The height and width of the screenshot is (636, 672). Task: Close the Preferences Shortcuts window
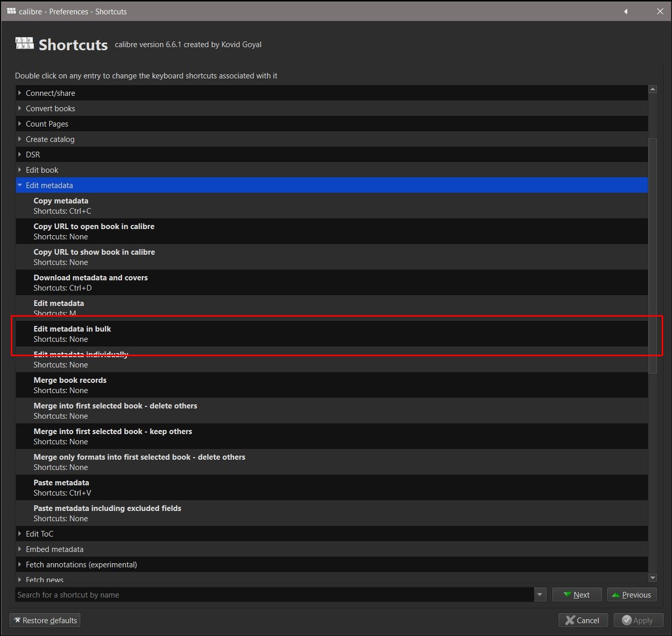[660, 11]
